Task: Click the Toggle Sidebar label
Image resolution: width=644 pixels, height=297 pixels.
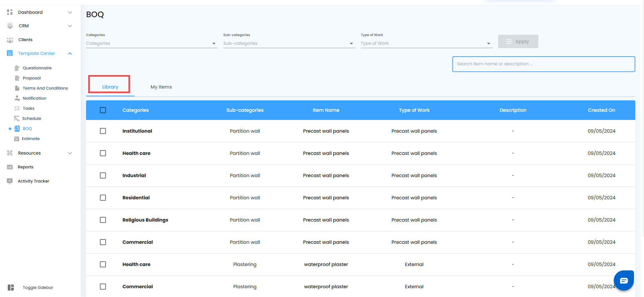Action: click(x=38, y=288)
